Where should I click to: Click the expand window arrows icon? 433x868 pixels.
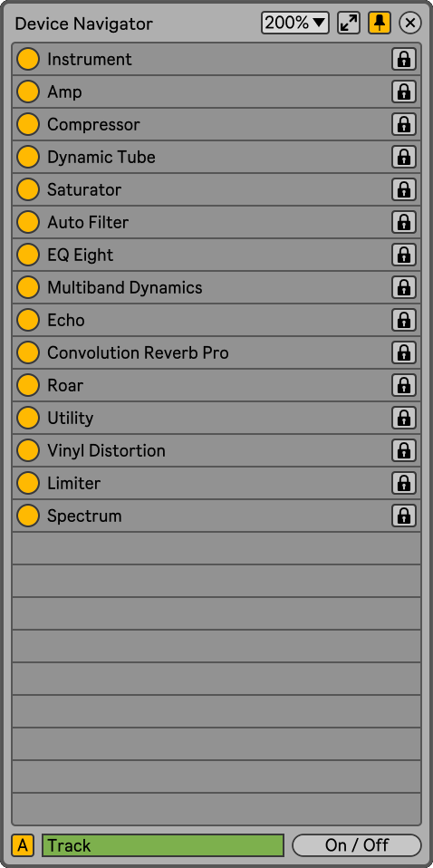[x=349, y=24]
